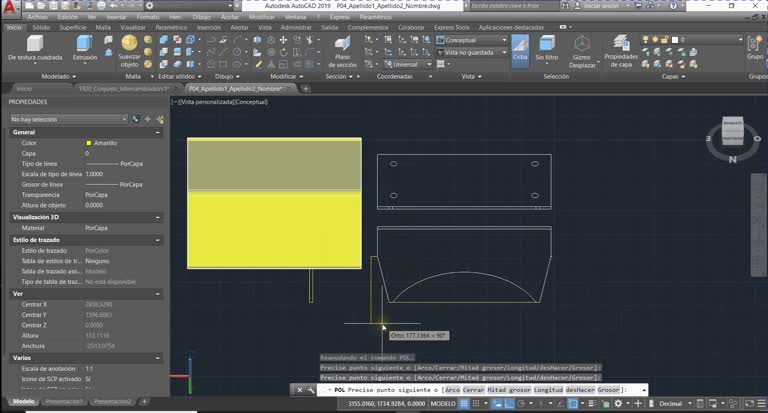Open the Acotar menu
The image size is (768, 413).
coord(230,17)
